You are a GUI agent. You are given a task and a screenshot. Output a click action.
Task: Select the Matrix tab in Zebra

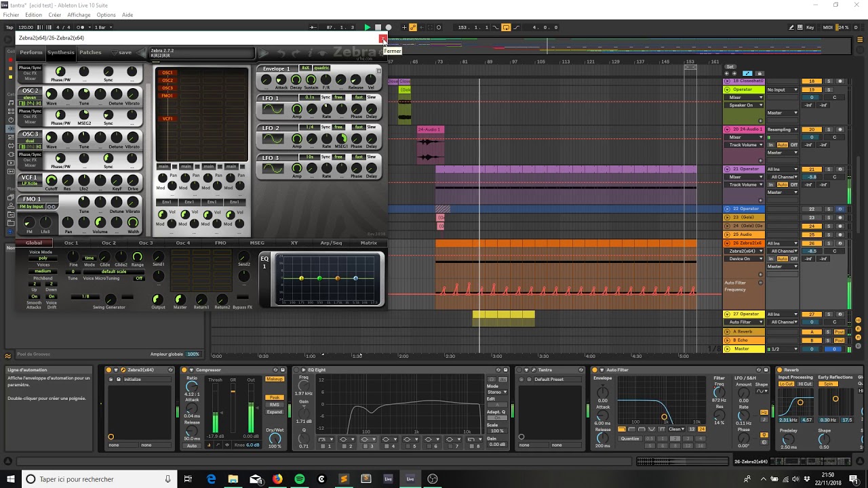pyautogui.click(x=369, y=243)
